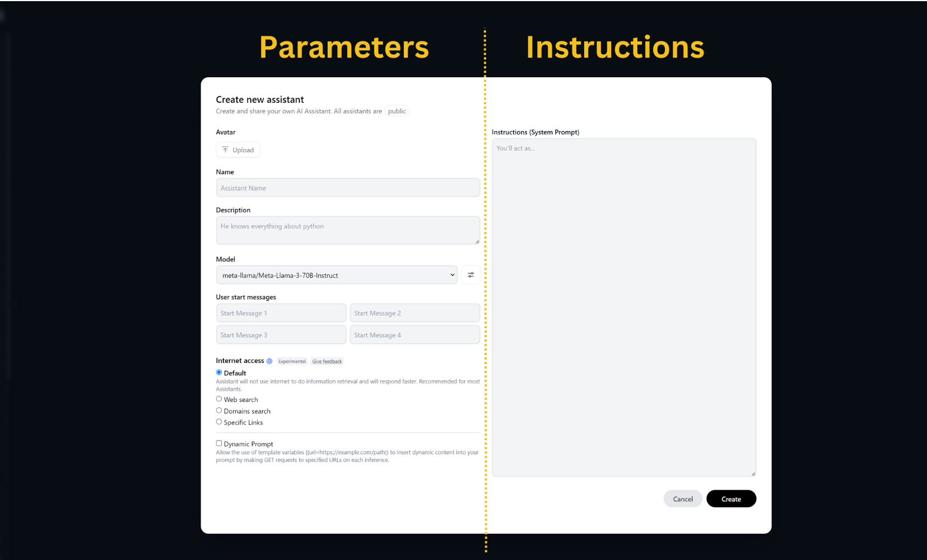Click the Start Message 1 field
This screenshot has width=927, height=560.
point(281,313)
